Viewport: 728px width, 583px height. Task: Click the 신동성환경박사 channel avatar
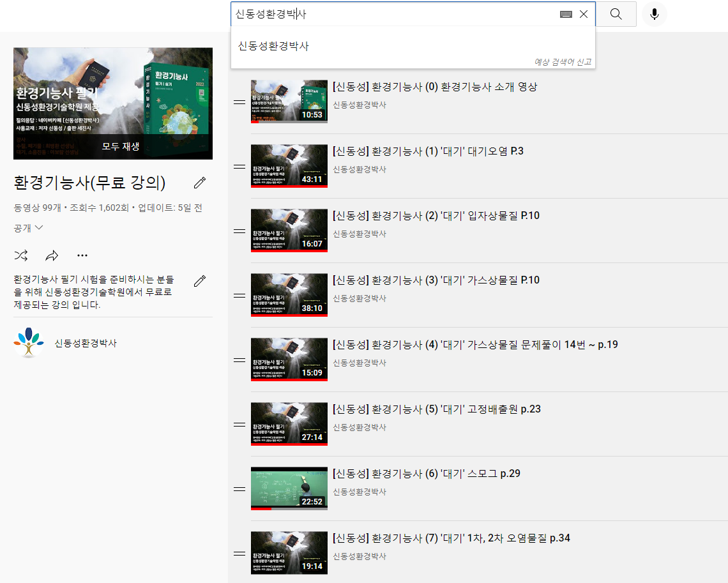click(29, 342)
